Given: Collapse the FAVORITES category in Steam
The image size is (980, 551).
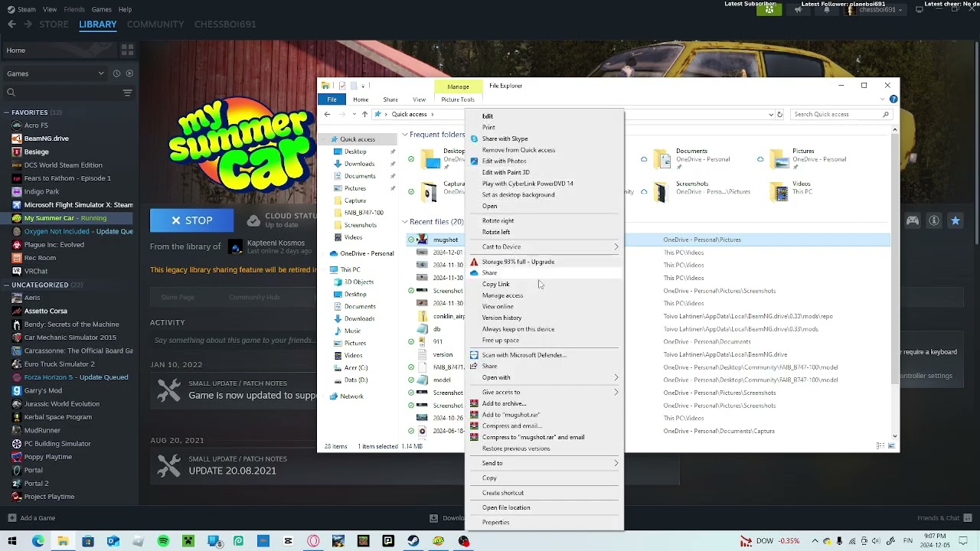Looking at the screenshot, I should [6, 112].
